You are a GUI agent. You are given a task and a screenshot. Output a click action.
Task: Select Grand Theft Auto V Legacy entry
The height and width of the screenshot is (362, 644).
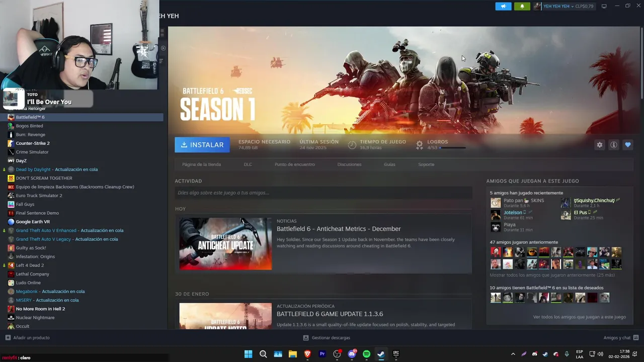tap(82, 239)
